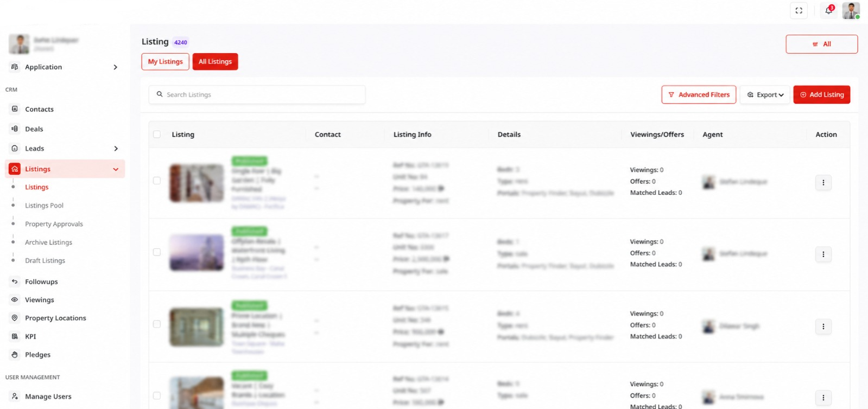Click the Leads sidebar icon
868x409 pixels.
tap(15, 148)
